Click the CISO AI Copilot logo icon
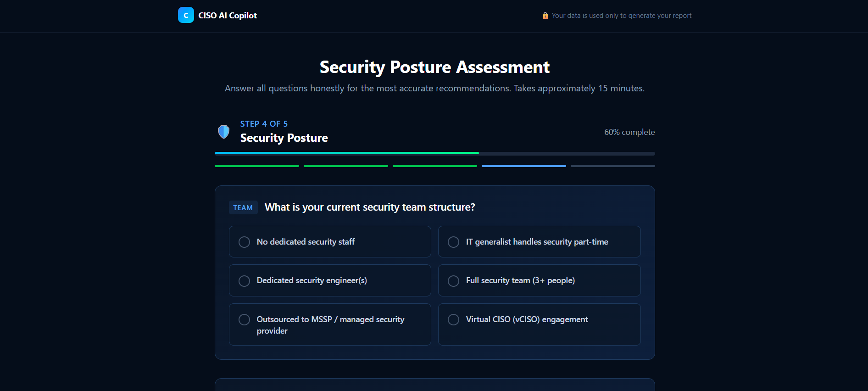The image size is (868, 391). [185, 15]
